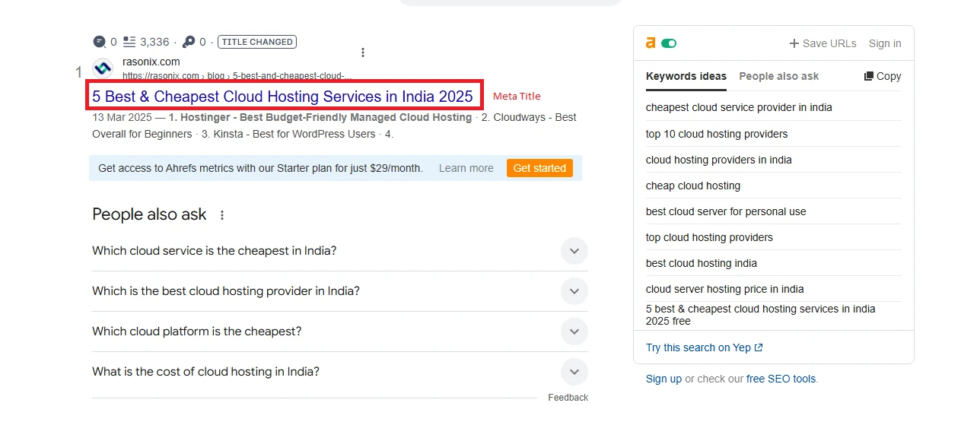Click the word-count lines icon showing 3,336

pos(129,42)
